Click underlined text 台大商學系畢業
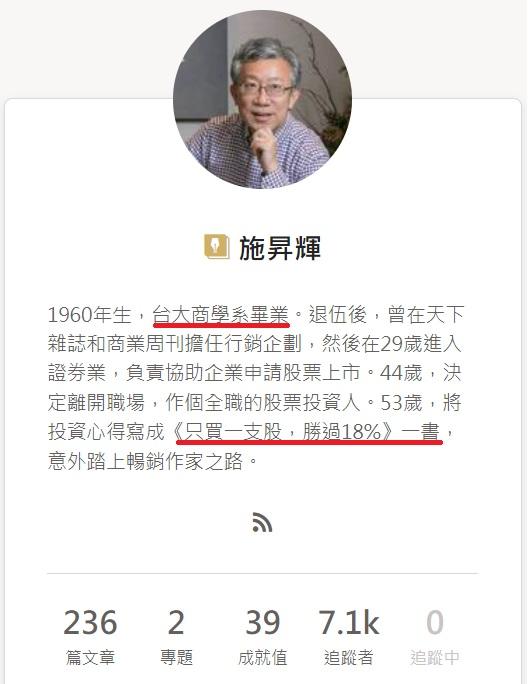The width and height of the screenshot is (528, 684). [221, 315]
